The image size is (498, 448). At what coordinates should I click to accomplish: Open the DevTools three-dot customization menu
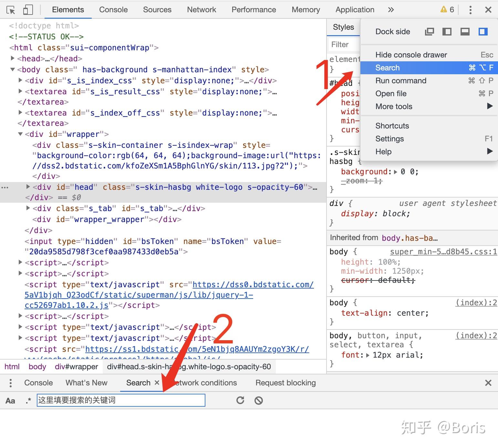470,10
